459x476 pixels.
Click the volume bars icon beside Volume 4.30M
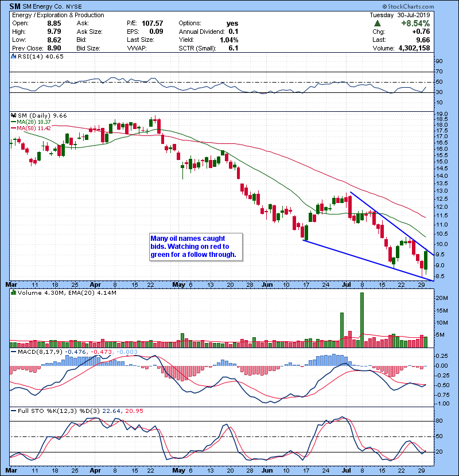[x=14, y=292]
